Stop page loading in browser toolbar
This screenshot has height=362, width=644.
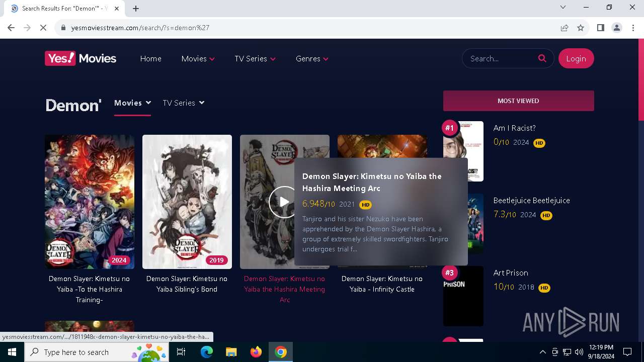click(43, 28)
